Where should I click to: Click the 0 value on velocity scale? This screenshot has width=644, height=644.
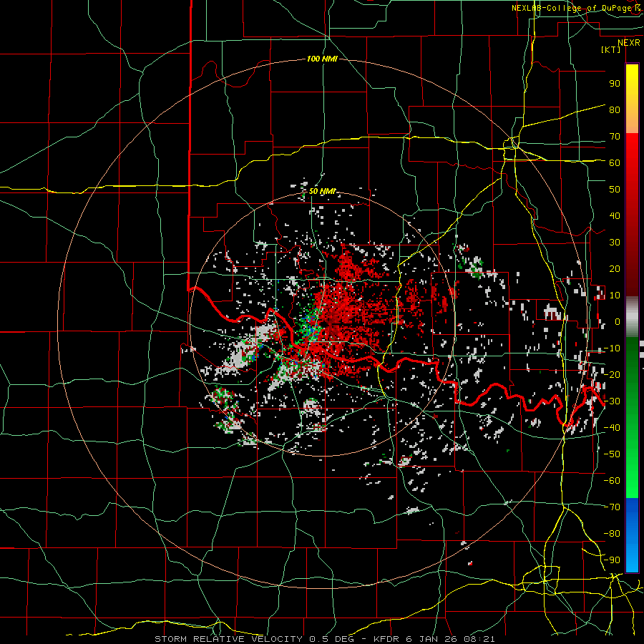[x=618, y=322]
